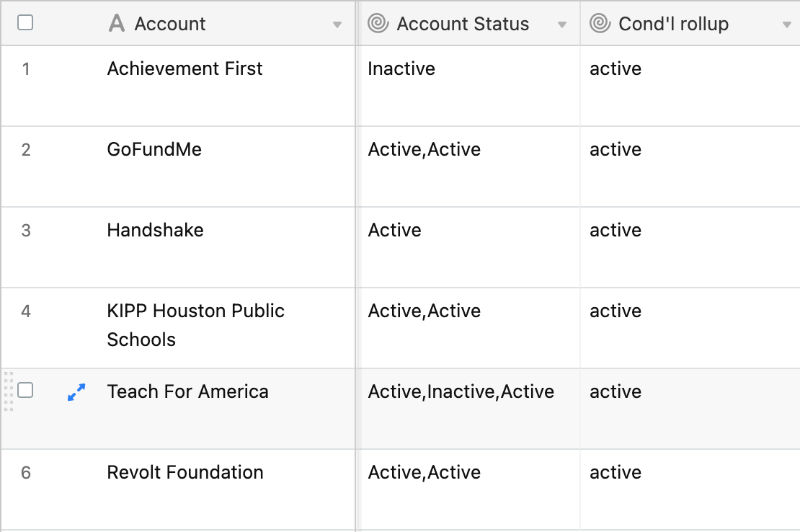Click row number 6
The image size is (800, 532).
click(26, 472)
